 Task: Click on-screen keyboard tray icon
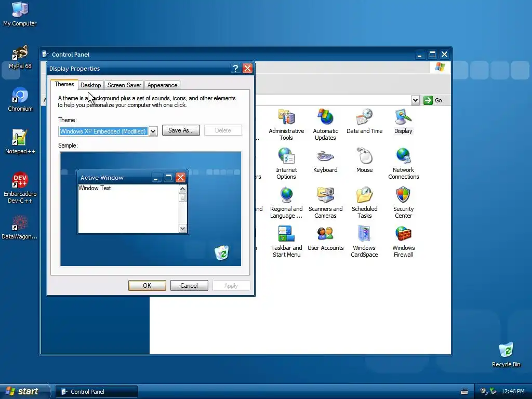pos(464,392)
